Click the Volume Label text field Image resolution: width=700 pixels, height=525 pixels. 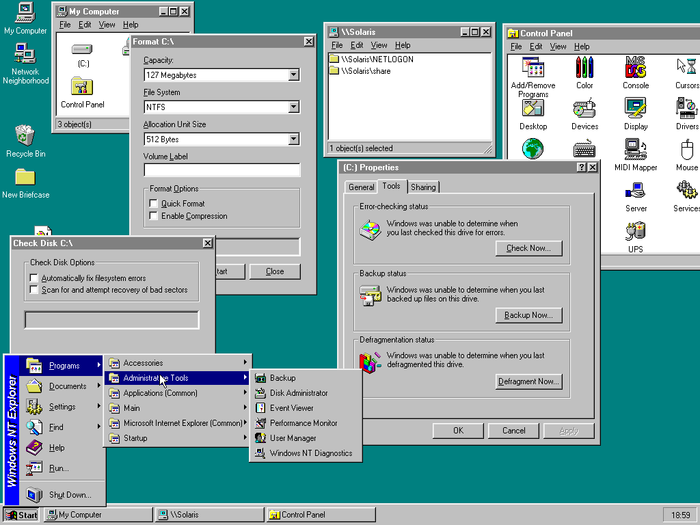pos(221,171)
